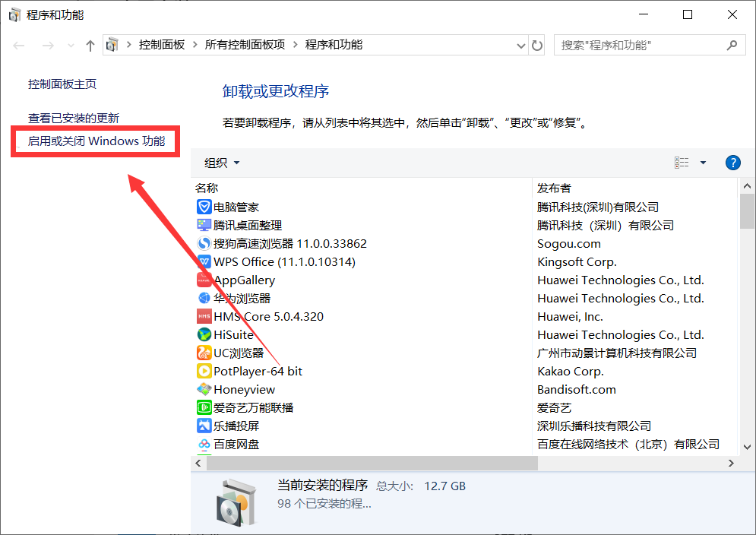Click the horizontal scrollbar right arrow

pos(731,463)
